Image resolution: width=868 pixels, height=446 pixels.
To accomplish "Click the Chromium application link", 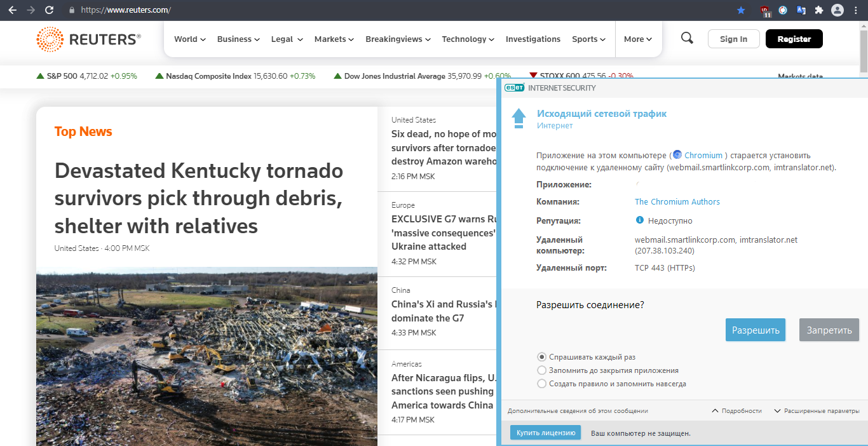I will coord(703,155).
